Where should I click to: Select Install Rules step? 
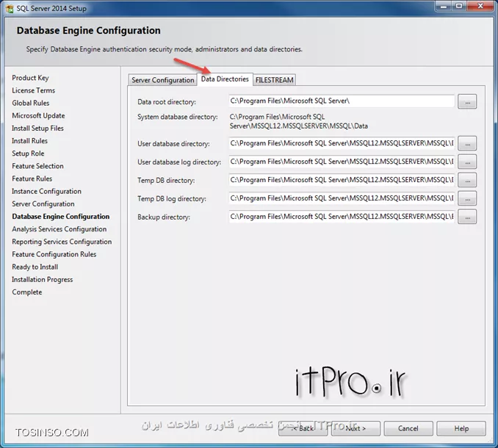point(29,141)
